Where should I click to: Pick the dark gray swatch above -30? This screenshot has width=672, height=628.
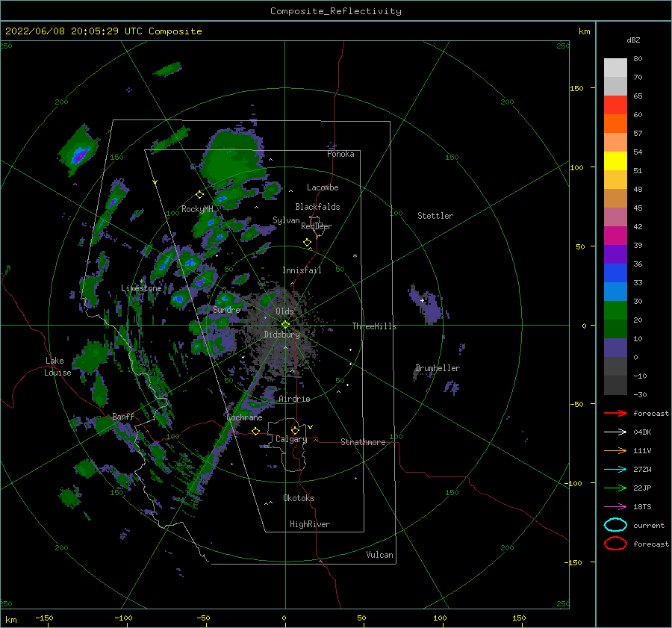pos(615,385)
